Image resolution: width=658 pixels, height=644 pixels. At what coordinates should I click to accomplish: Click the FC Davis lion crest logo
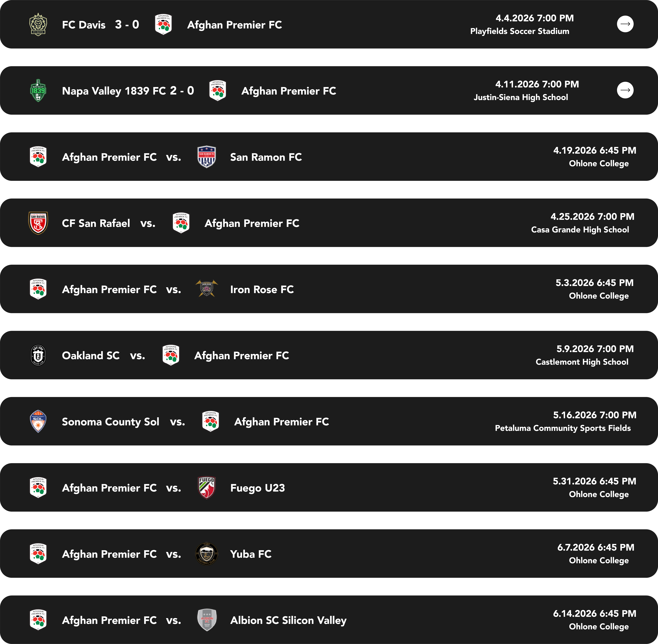pyautogui.click(x=38, y=24)
